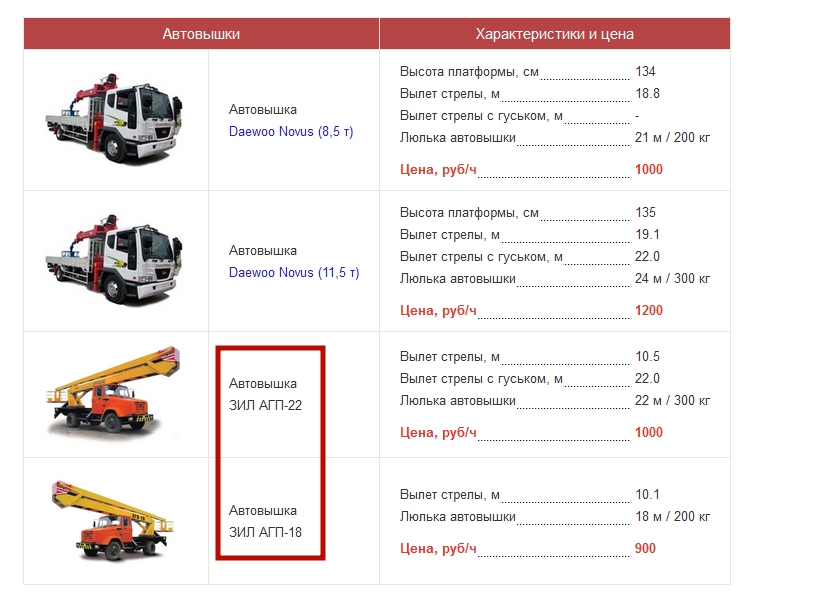
Task: Click the Характеристики и цена column header
Action: click(x=554, y=34)
